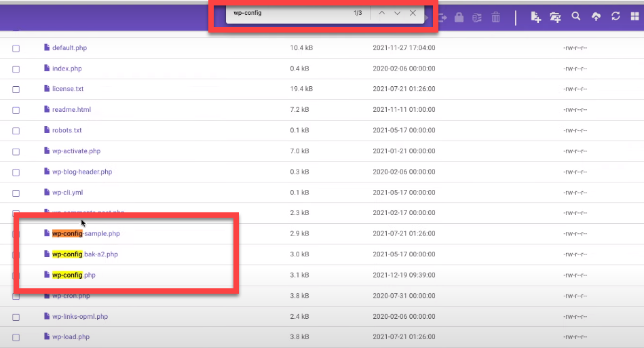This screenshot has width=644, height=348.
Task: Click the file icon beside index.php
Action: (47, 68)
